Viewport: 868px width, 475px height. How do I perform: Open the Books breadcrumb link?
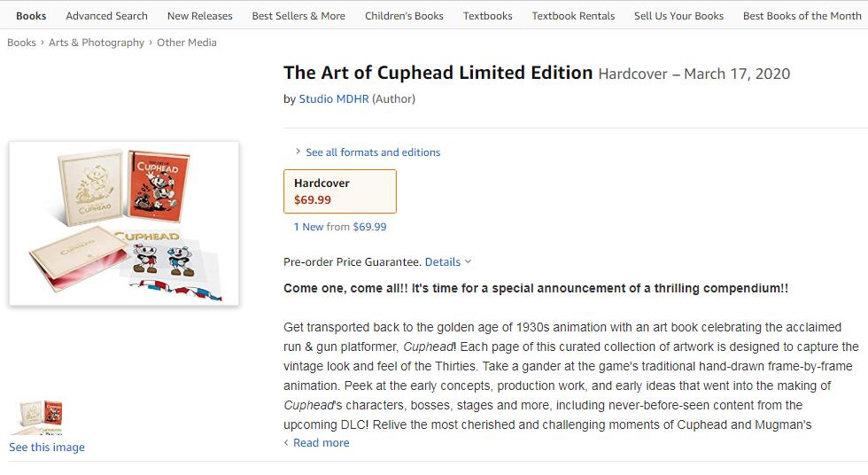(21, 43)
